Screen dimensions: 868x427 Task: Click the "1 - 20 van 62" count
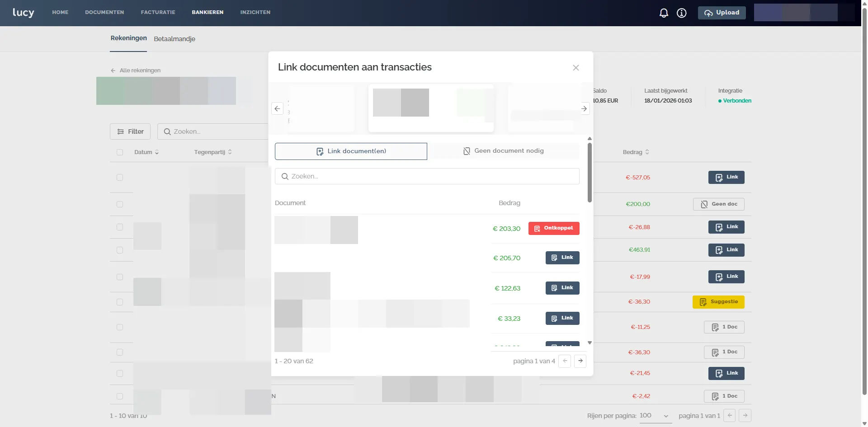pos(294,361)
